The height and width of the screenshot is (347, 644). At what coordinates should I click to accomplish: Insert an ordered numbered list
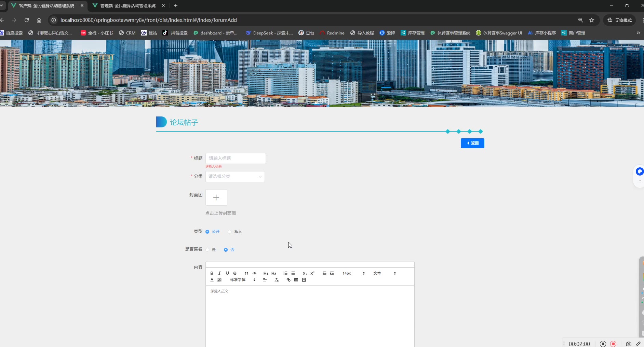click(285, 273)
